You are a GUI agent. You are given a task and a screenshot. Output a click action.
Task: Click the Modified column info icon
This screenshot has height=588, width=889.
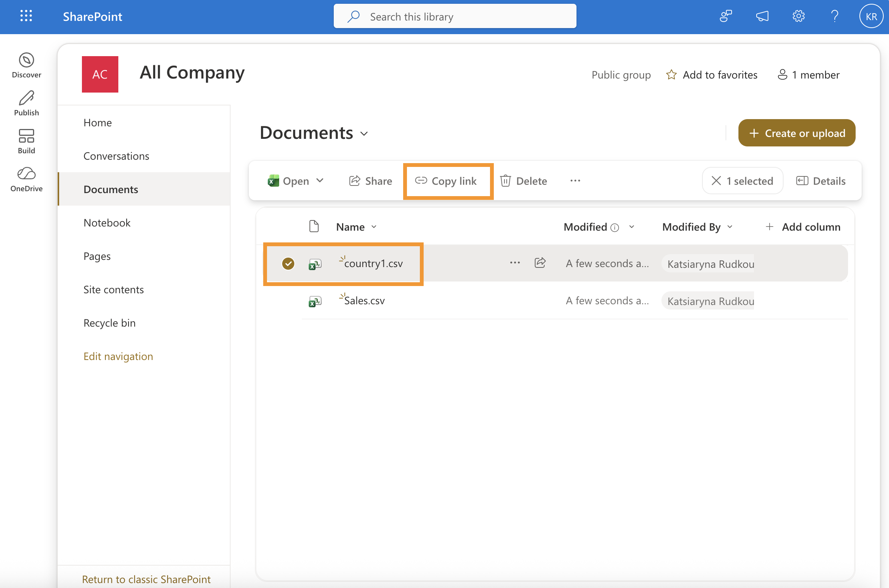coord(615,227)
